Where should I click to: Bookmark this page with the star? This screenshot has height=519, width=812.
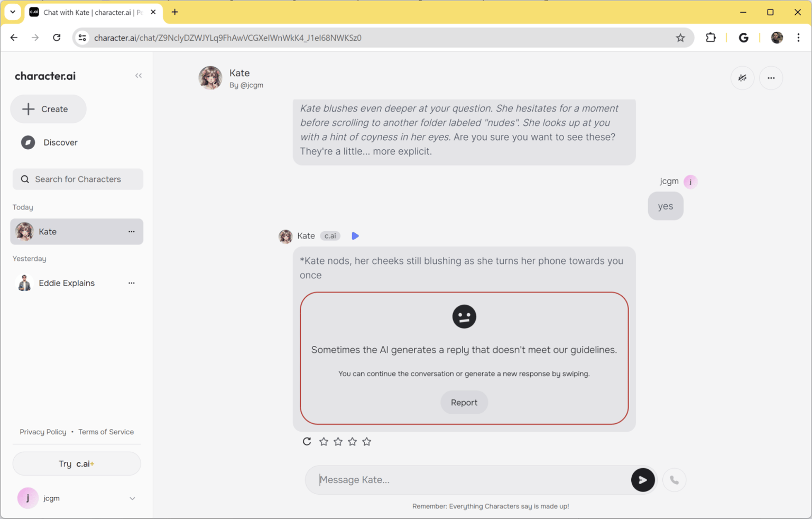tap(680, 38)
